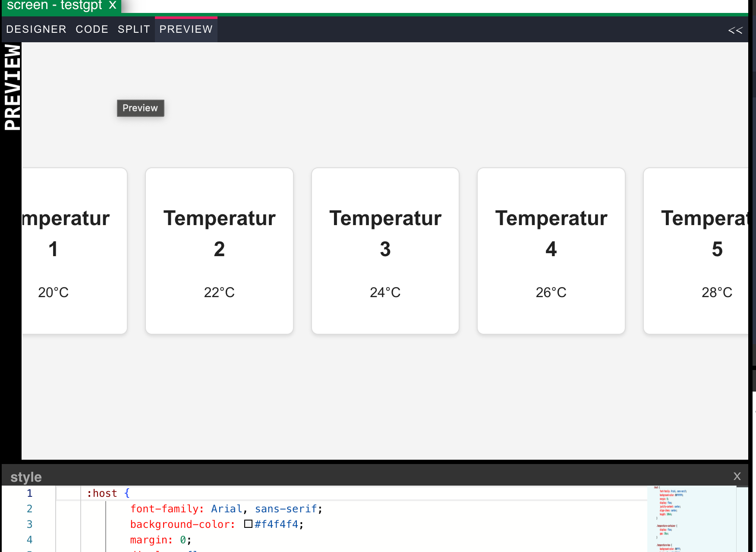
Task: Click the style panel title
Action: tap(26, 477)
